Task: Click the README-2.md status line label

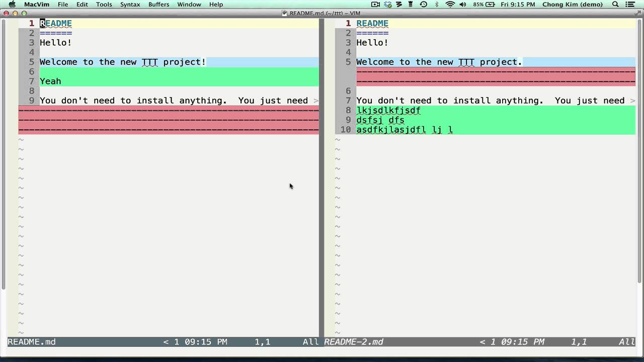Action: pyautogui.click(x=354, y=342)
